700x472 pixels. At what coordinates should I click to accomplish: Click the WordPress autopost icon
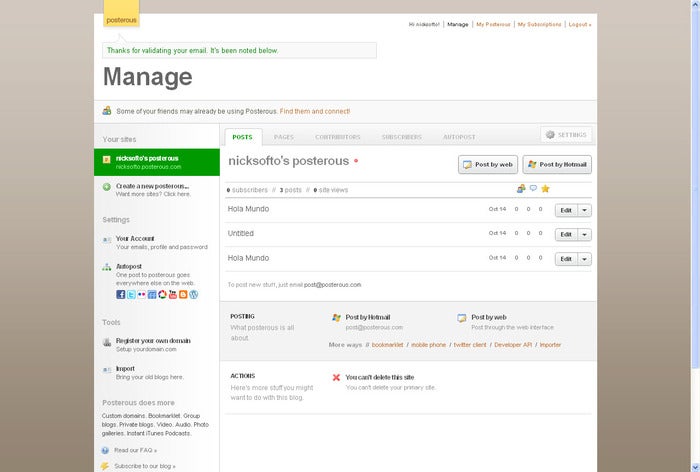[193, 294]
